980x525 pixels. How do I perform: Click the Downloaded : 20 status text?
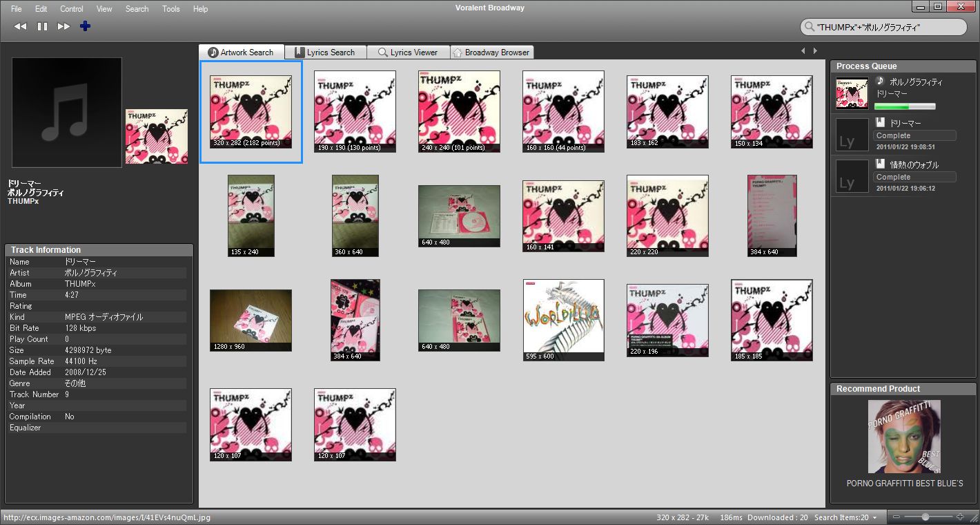[x=778, y=517]
